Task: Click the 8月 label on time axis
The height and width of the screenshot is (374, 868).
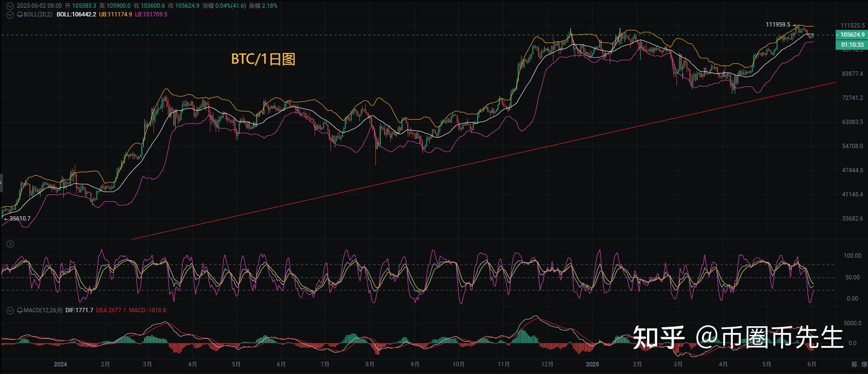Action: (x=370, y=364)
